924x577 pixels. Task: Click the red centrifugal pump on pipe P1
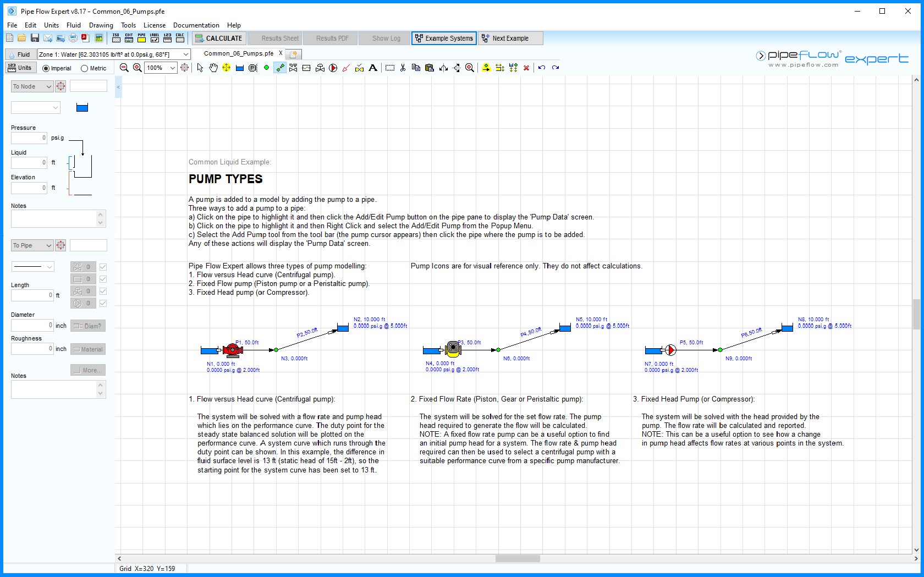233,350
